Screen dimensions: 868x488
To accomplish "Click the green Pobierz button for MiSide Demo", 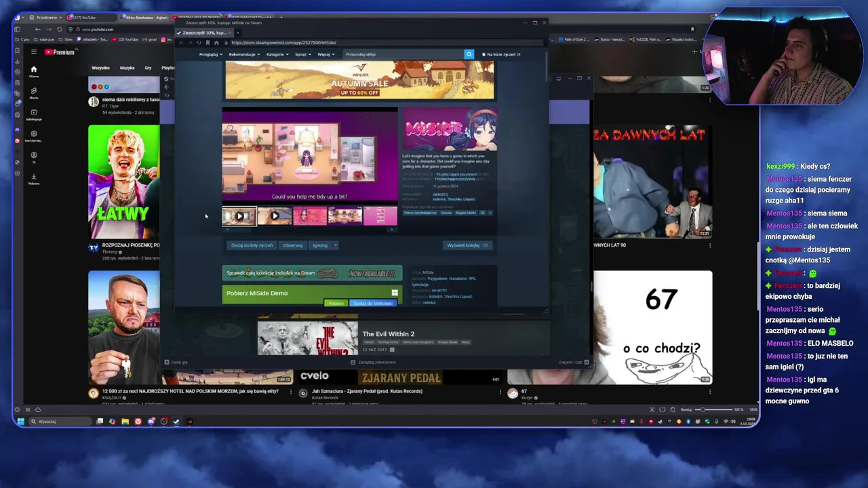I will click(336, 303).
